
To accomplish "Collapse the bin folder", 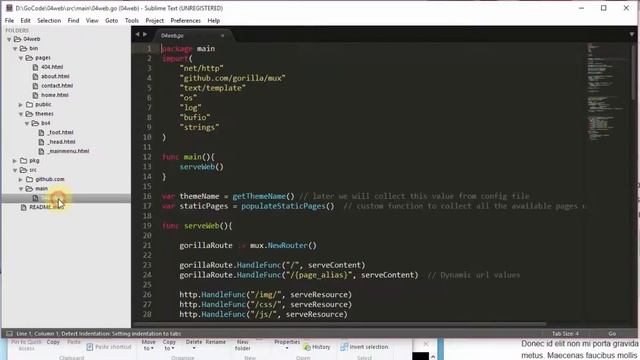I will pyautogui.click(x=15, y=49).
